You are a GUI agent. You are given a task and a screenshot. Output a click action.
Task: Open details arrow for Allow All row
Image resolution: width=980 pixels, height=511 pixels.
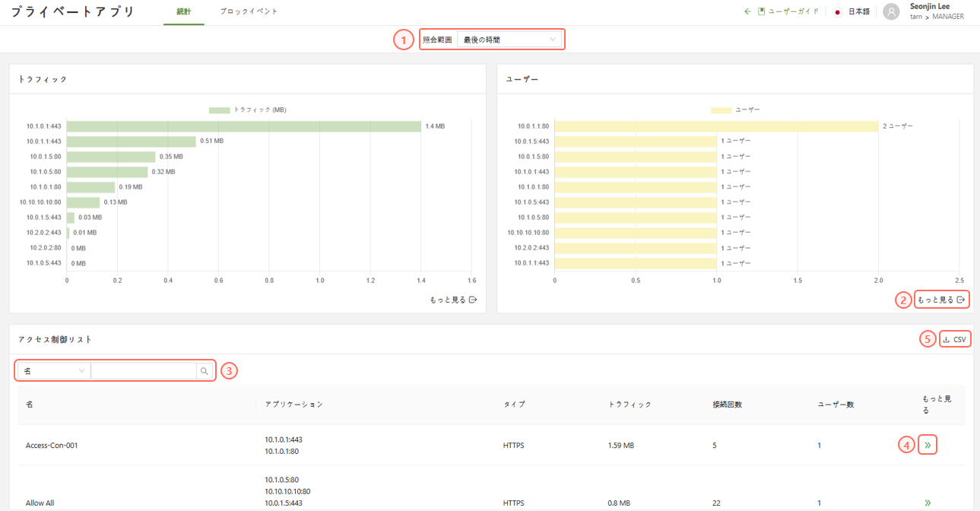pos(927,503)
